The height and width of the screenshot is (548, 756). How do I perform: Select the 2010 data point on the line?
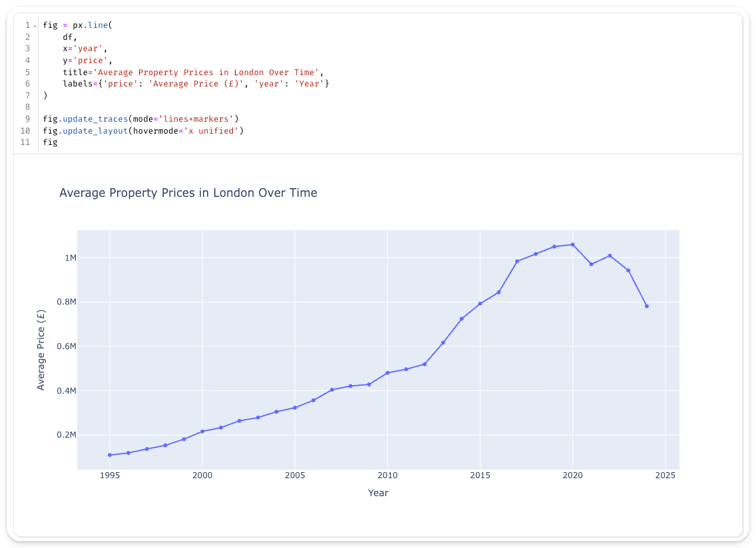point(387,373)
